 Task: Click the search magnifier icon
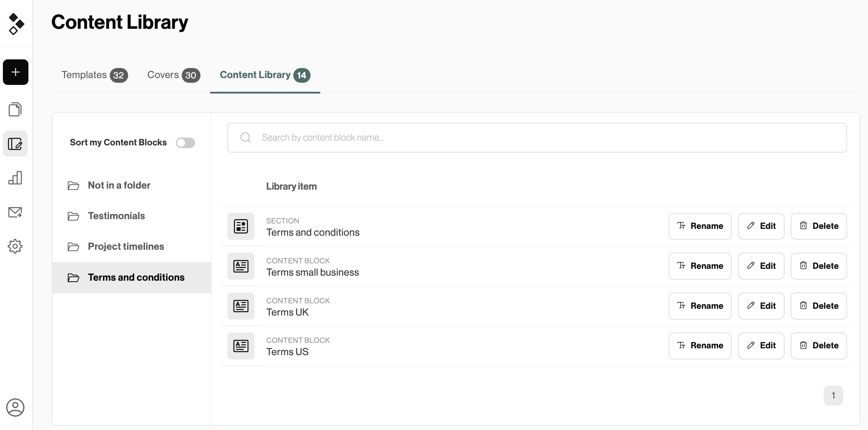(245, 137)
